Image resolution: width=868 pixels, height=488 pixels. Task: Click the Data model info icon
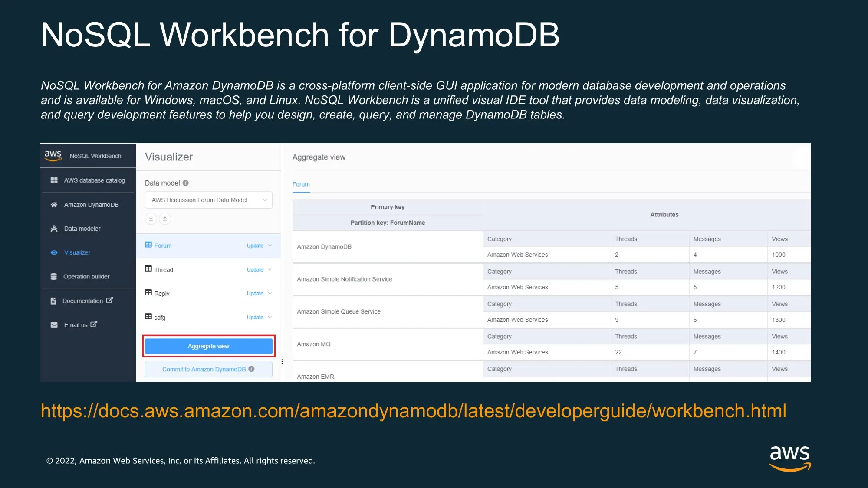pos(186,183)
